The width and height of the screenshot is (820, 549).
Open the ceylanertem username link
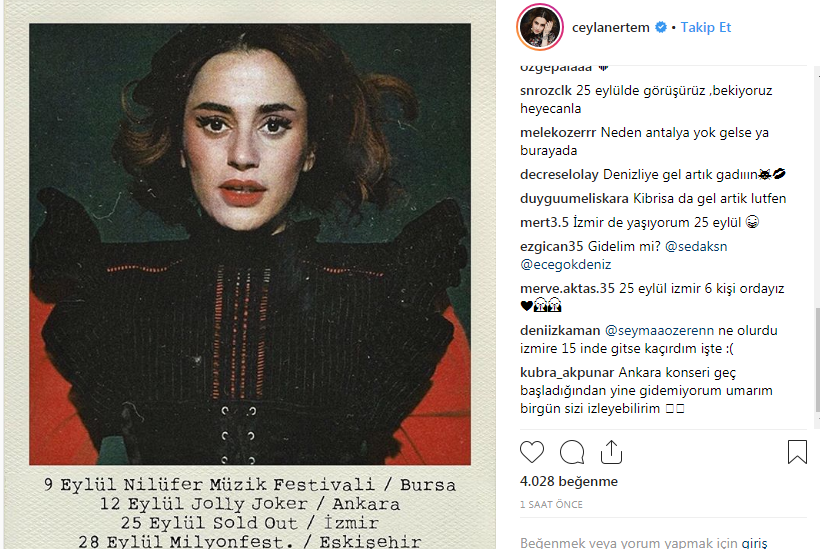coord(610,27)
